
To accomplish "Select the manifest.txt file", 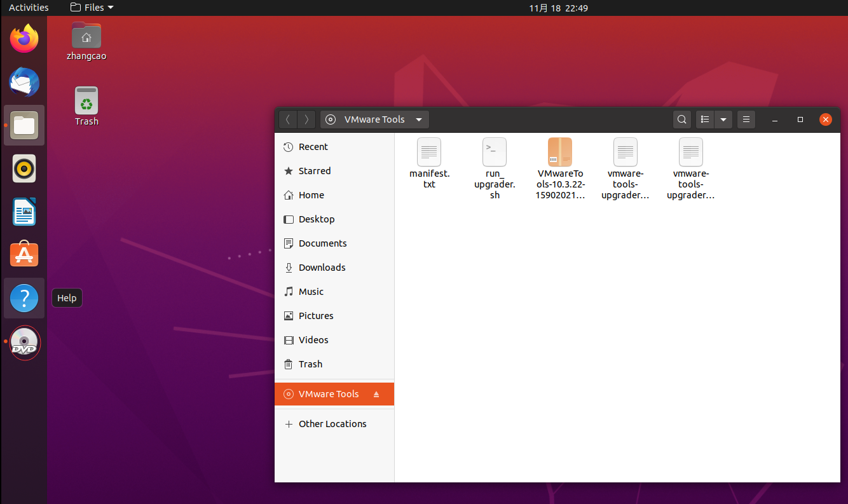I will [429, 163].
